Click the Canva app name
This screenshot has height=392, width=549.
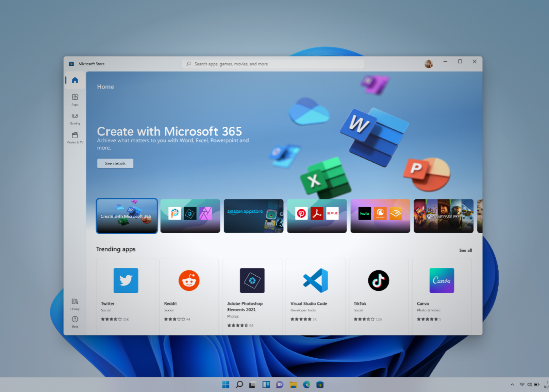[x=423, y=303]
